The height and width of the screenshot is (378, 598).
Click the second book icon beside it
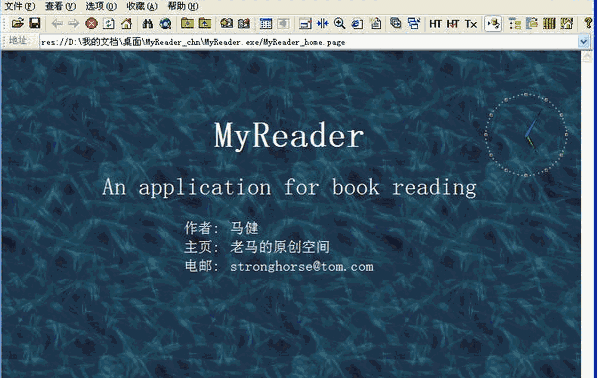[244, 24]
